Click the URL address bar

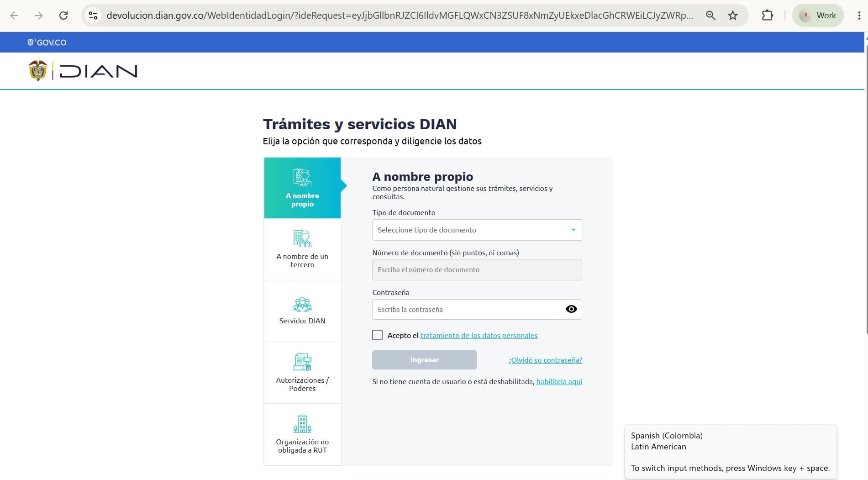click(x=400, y=16)
